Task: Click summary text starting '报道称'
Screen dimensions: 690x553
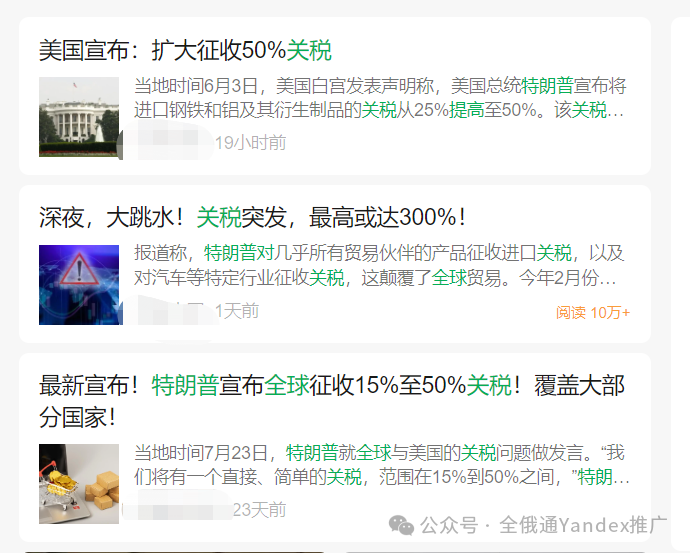Action: tap(379, 266)
